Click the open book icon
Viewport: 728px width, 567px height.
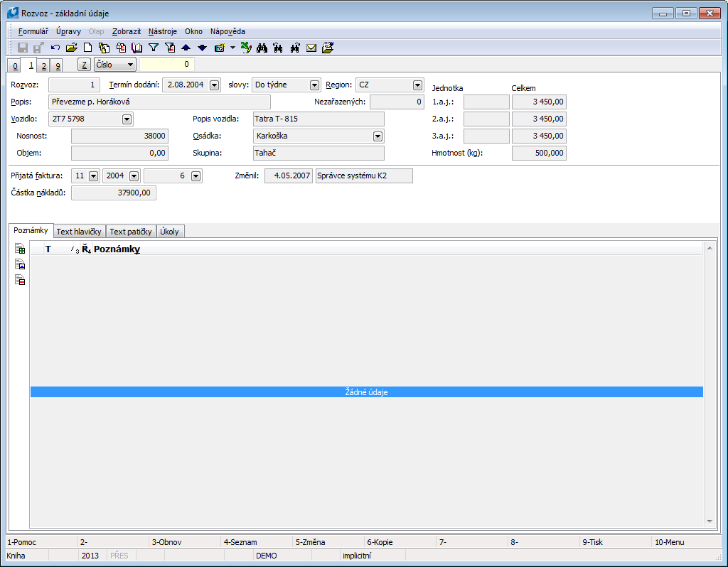(x=137, y=48)
